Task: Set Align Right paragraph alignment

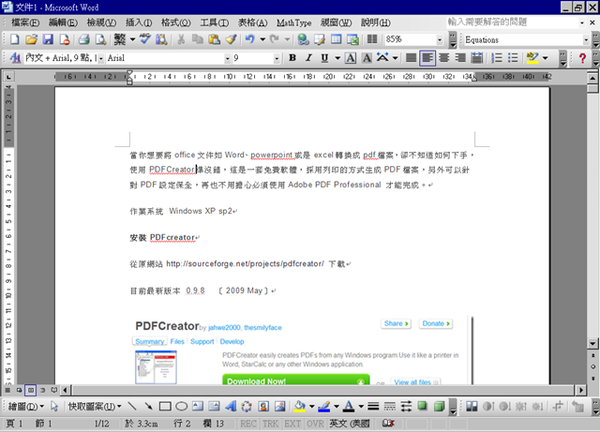Action: point(460,58)
